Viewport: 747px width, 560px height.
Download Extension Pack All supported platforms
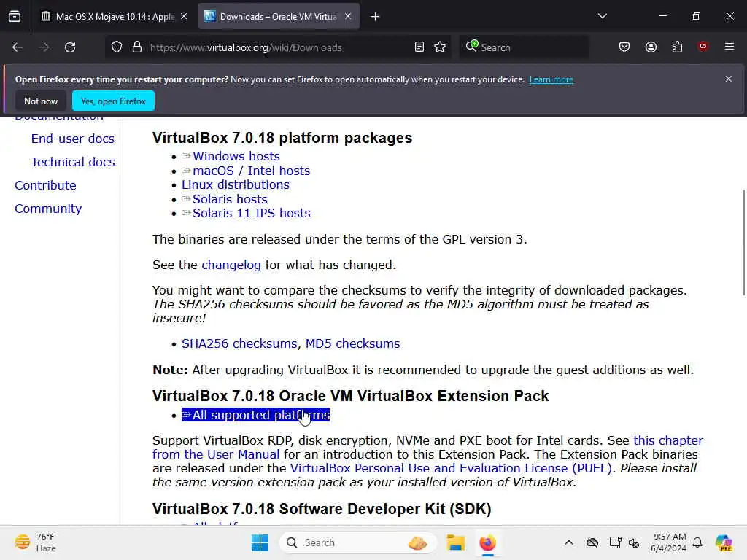pyautogui.click(x=256, y=415)
